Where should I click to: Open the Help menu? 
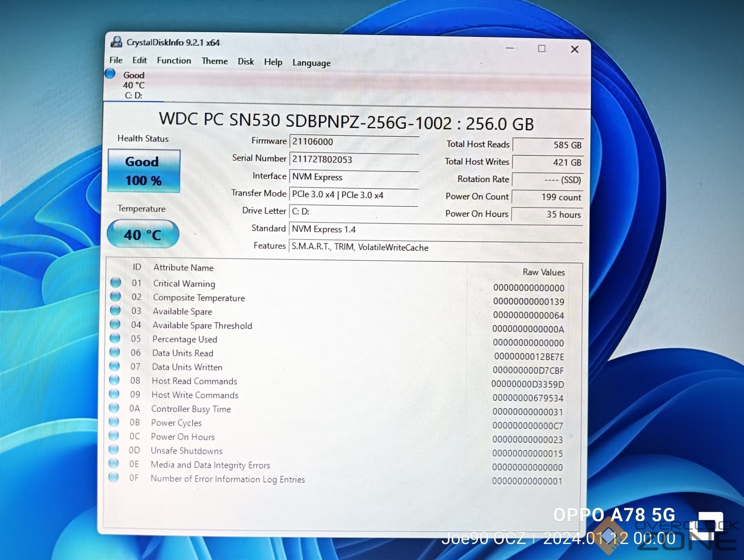pyautogui.click(x=273, y=62)
